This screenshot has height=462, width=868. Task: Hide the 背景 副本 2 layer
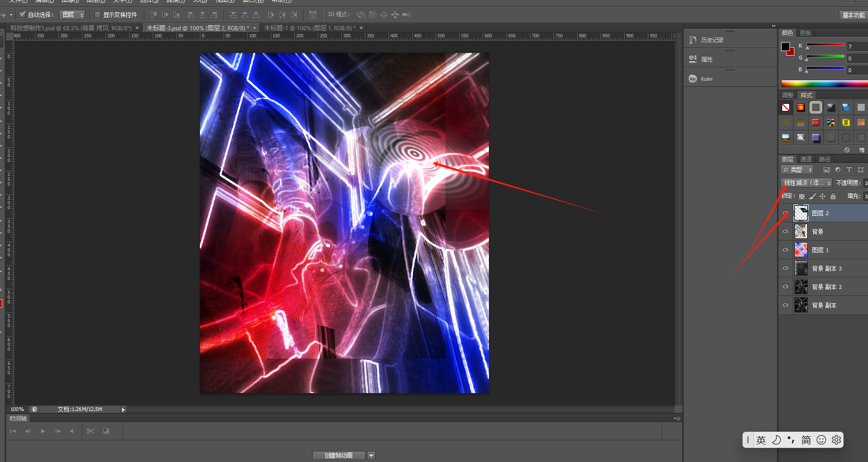(785, 286)
